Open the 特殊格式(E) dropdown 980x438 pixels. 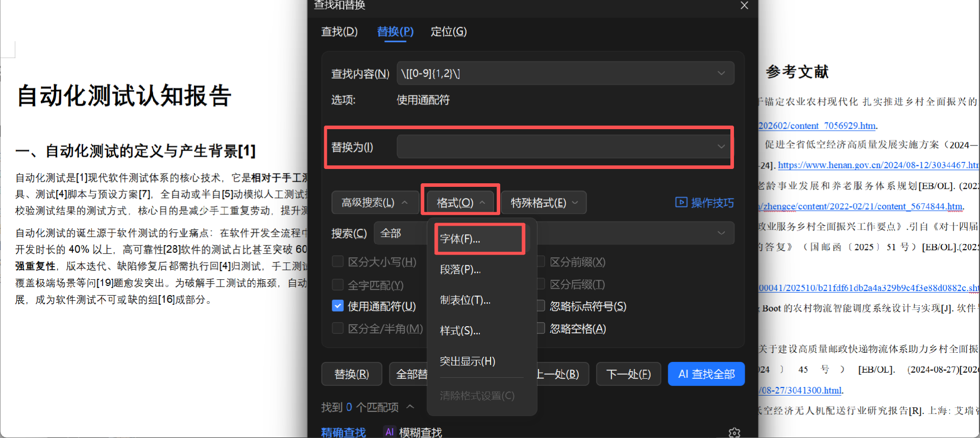coord(544,203)
